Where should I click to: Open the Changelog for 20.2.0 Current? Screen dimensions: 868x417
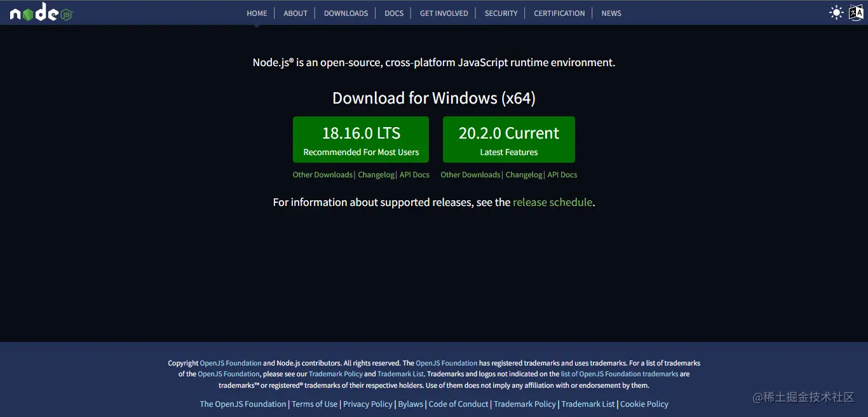(524, 174)
